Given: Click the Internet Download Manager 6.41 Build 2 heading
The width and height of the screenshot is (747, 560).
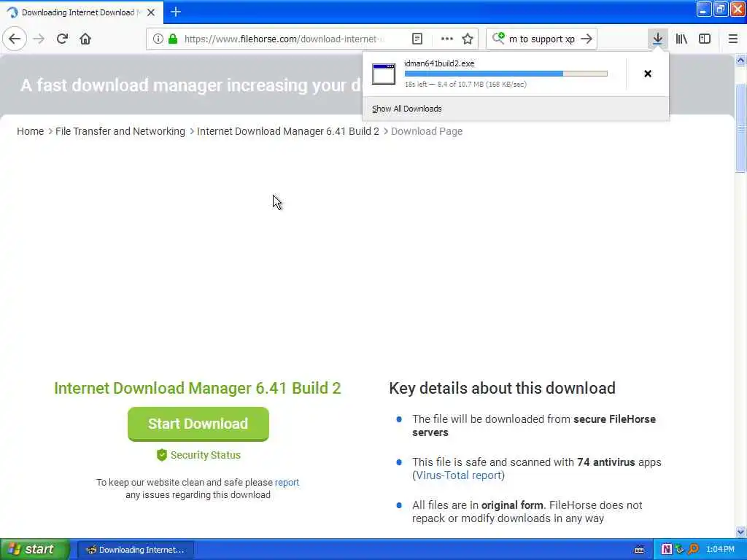Looking at the screenshot, I should tap(198, 388).
